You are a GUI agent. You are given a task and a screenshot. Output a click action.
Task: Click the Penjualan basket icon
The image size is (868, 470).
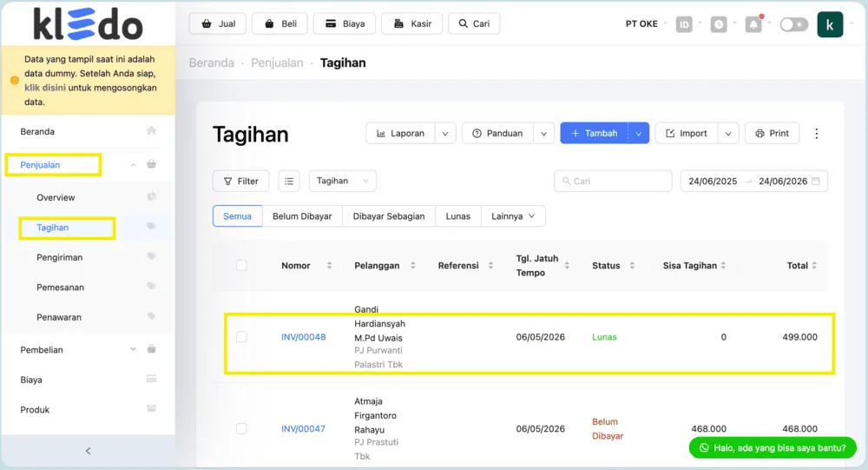click(x=151, y=164)
